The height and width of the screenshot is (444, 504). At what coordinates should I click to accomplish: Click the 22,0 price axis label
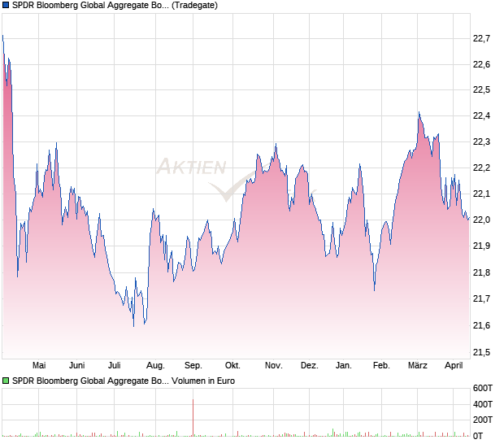tap(482, 220)
